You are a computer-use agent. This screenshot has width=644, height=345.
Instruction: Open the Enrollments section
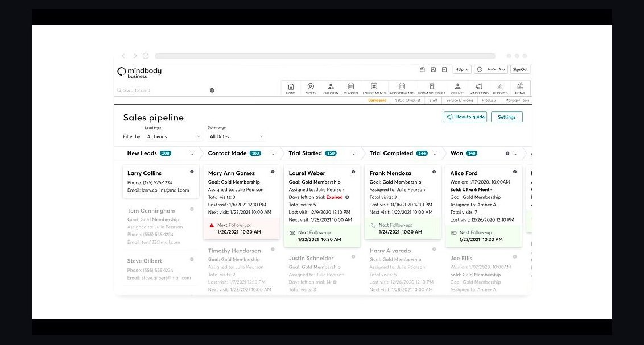[x=374, y=89]
